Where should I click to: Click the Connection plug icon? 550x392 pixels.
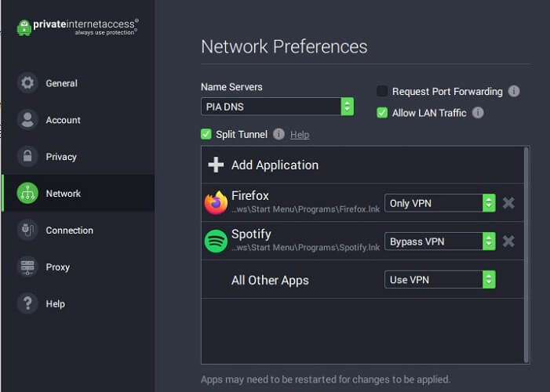pyautogui.click(x=27, y=230)
